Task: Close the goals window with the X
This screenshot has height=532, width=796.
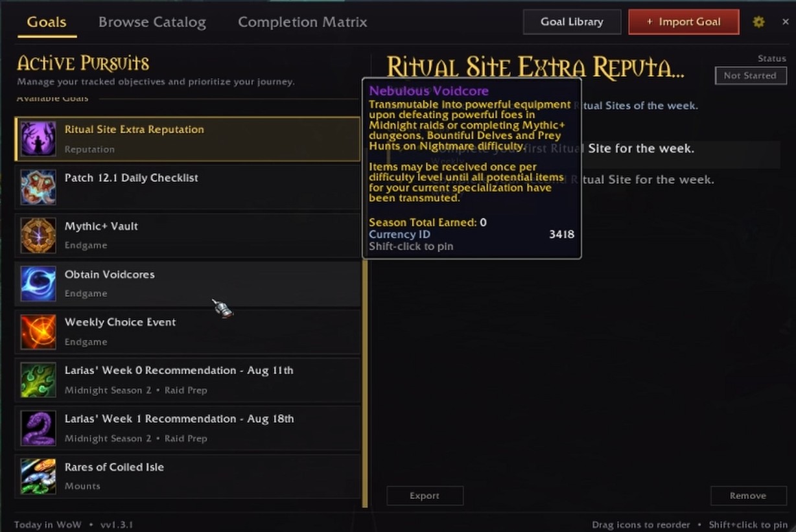Action: coord(786,22)
